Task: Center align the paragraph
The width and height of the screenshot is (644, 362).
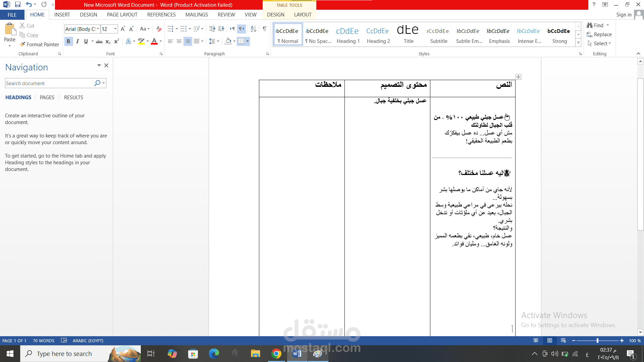Action: point(179,41)
